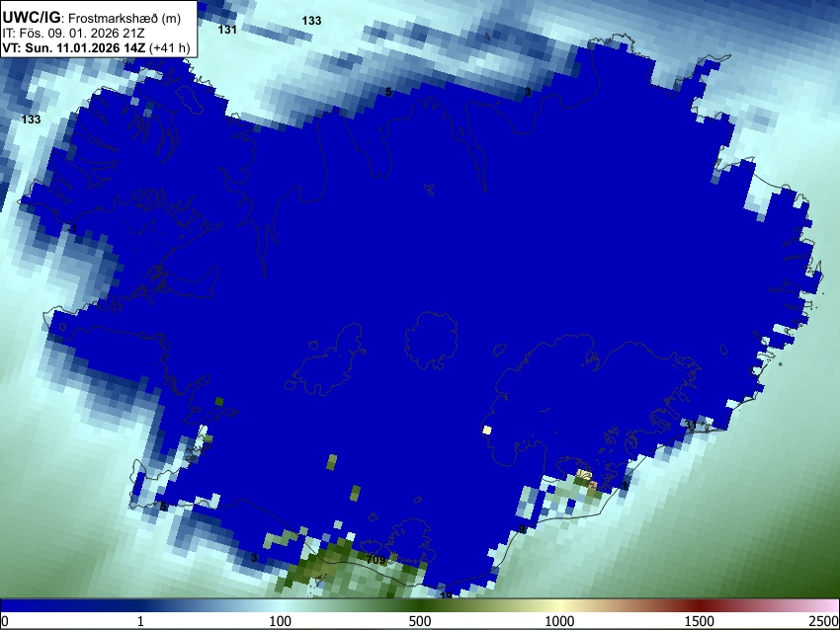Click the "131" value label over the sea
This screenshot has width=840, height=630.
[227, 30]
